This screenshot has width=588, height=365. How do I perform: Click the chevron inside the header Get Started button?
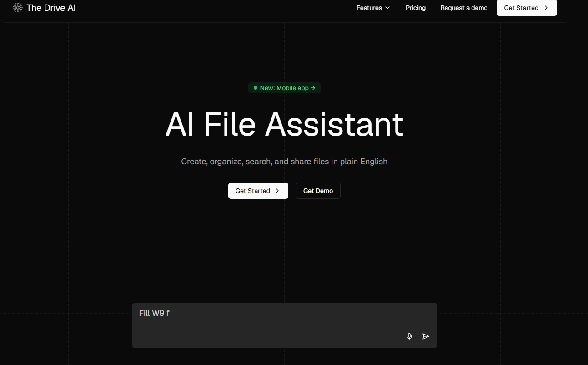[546, 8]
